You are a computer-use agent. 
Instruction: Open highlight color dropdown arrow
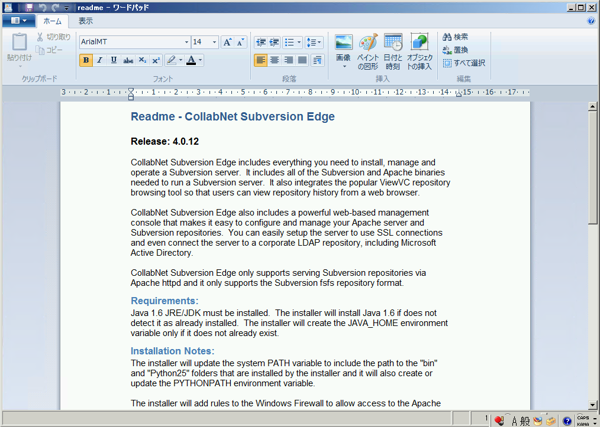(181, 60)
